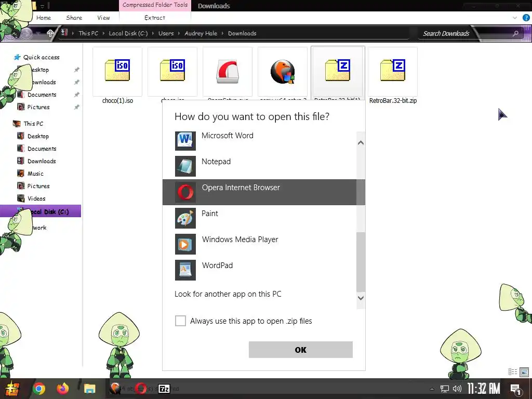Open File Explorer from the taskbar

(90, 389)
